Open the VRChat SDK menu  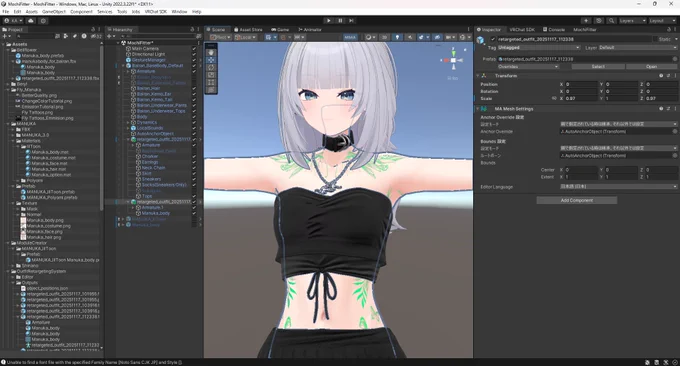pyautogui.click(x=156, y=12)
